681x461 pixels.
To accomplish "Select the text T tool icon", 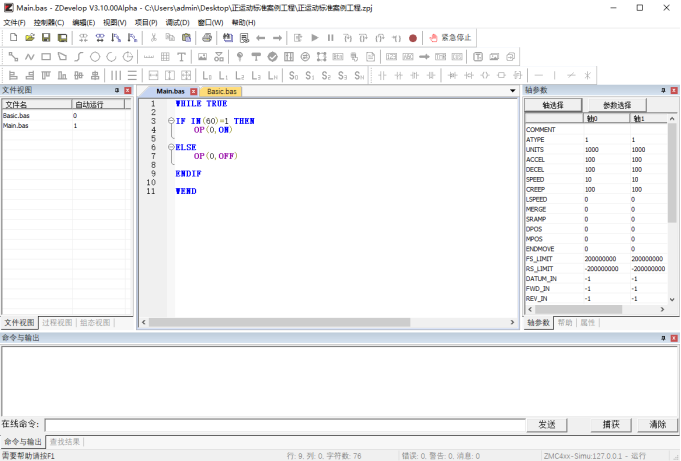I will (x=182, y=56).
